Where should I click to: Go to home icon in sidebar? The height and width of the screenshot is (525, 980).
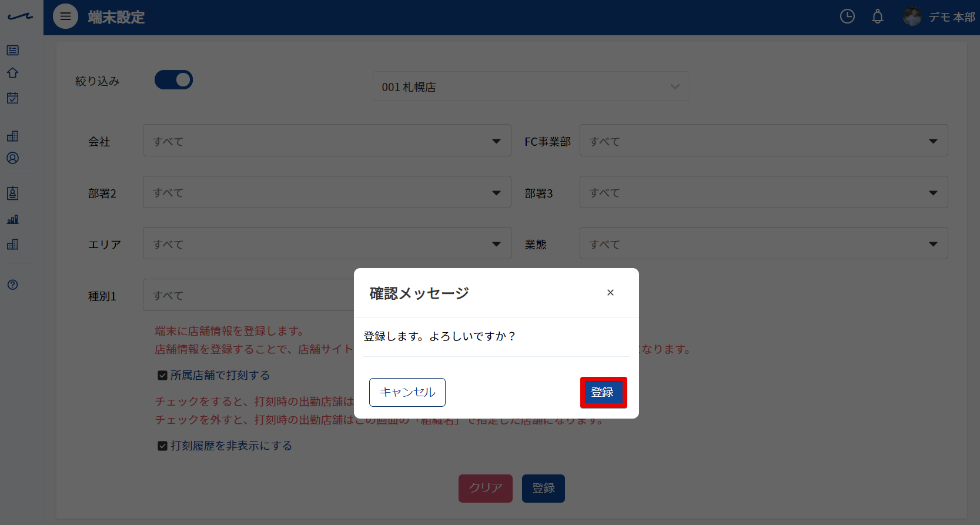12,73
